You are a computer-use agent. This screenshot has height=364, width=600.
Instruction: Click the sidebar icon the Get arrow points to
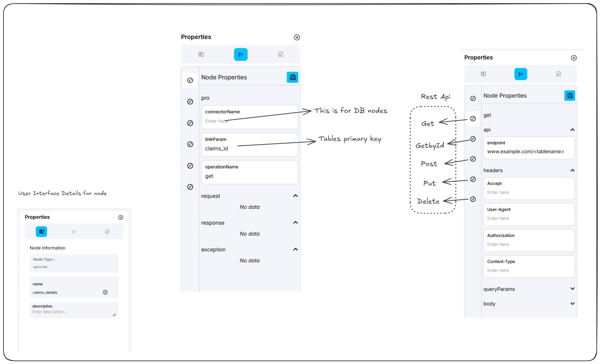pos(473,119)
